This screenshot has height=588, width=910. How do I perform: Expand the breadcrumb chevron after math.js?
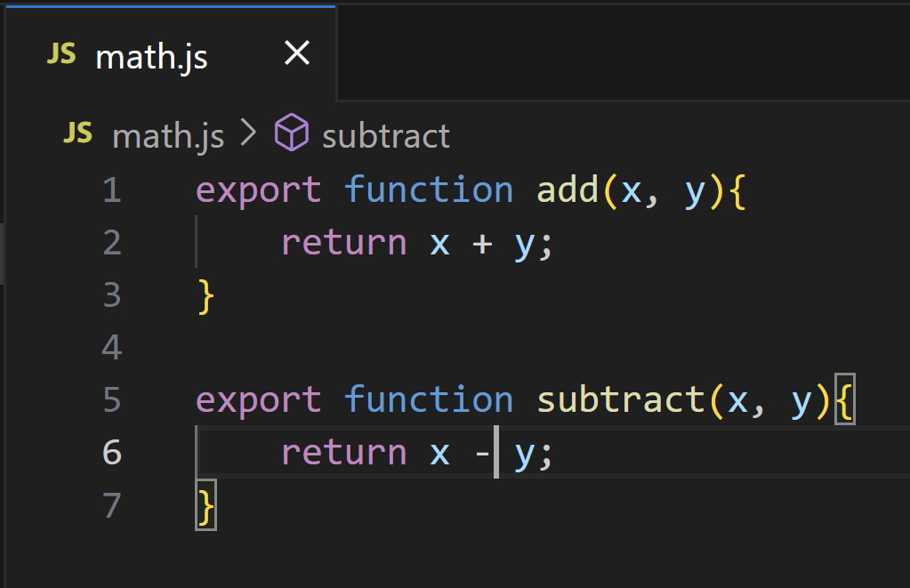pyautogui.click(x=248, y=133)
